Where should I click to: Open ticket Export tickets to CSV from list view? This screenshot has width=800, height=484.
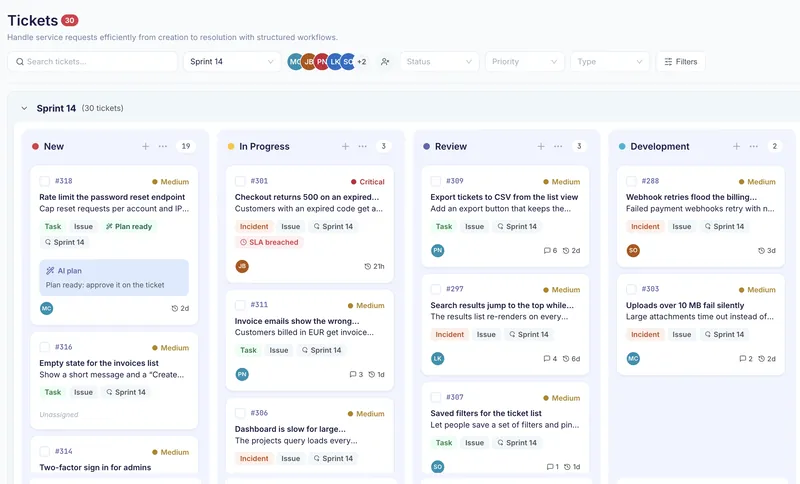504,197
